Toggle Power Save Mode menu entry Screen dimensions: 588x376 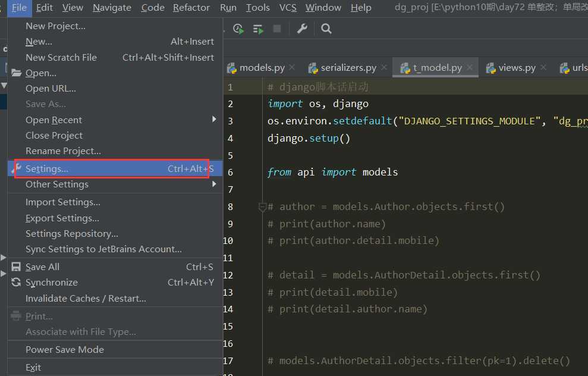(115, 349)
